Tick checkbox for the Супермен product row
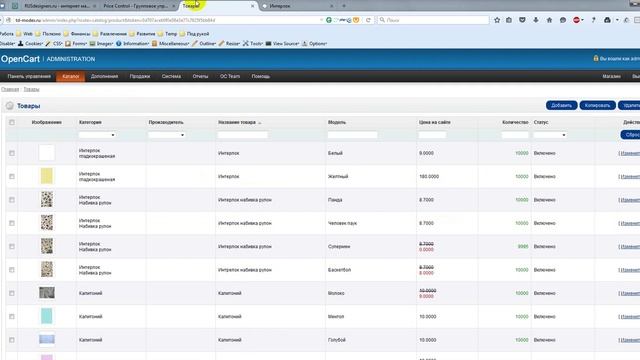Image resolution: width=640 pixels, height=360 pixels. [x=12, y=247]
